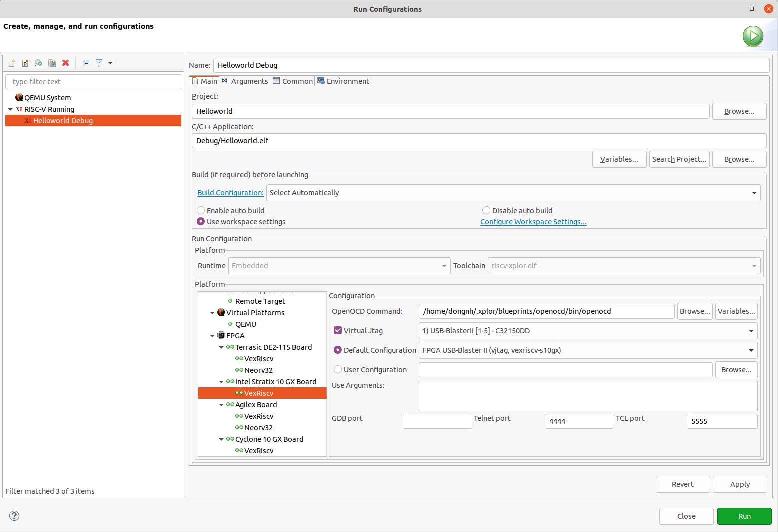Click the red Delete configuration icon
This screenshot has width=778, height=532.
[x=65, y=63]
